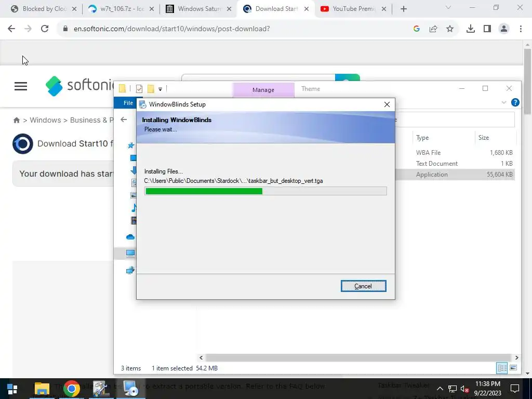Select the Application row, 55,604 KB
The width and height of the screenshot is (532, 399).
coord(455,175)
